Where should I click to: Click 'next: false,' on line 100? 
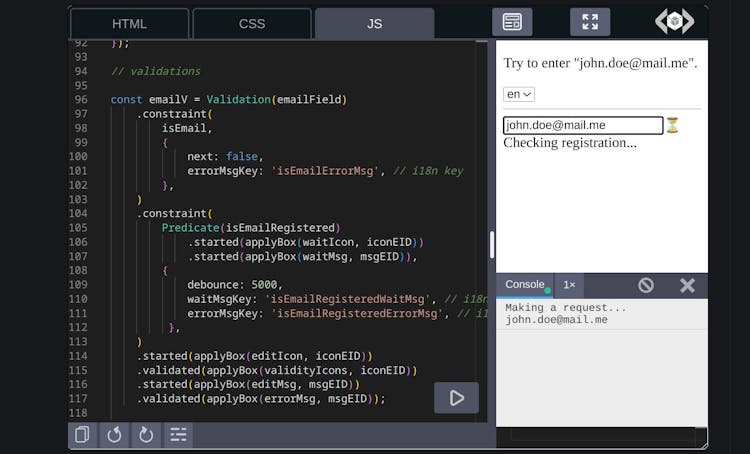[225, 156]
